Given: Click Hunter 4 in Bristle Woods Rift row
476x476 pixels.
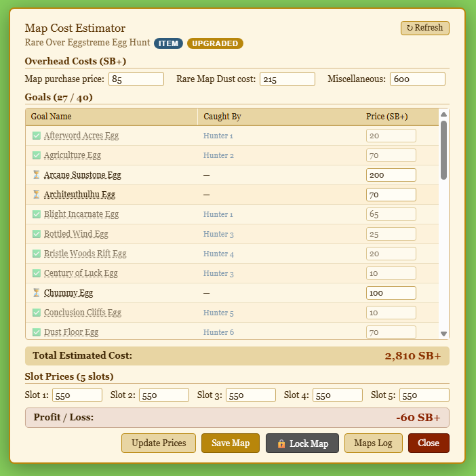Looking at the screenshot, I should coord(218,254).
